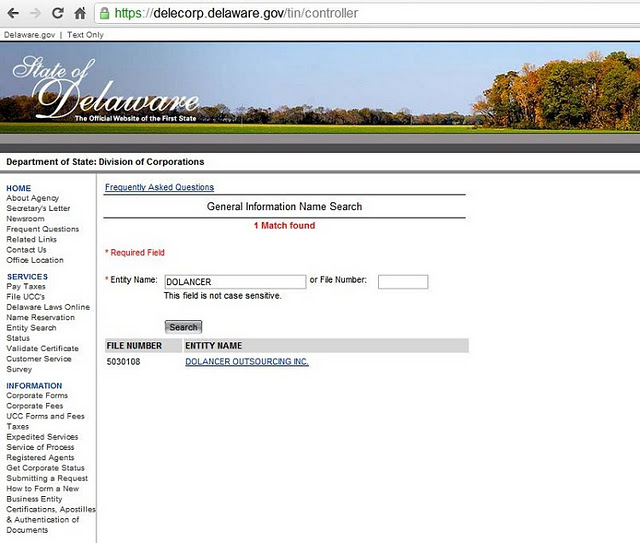
Task: Select file number 5030108 text
Action: 123,362
